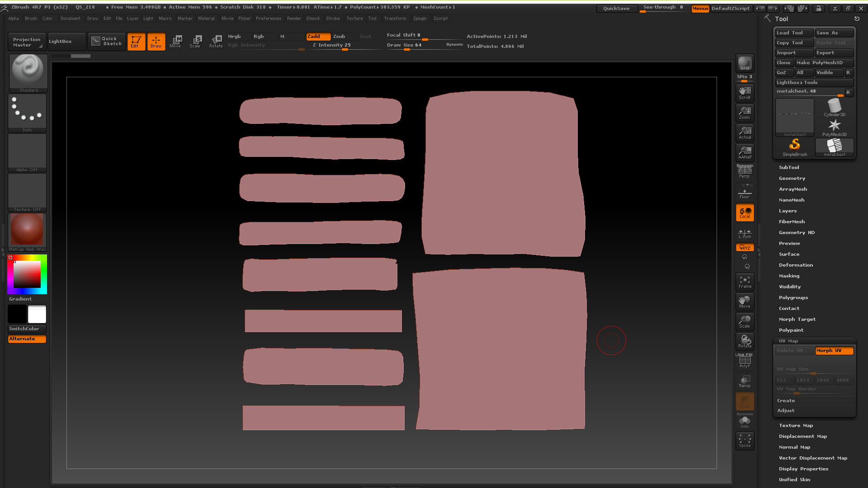
Task: Open the Standard brush picker
Action: coord(28,73)
